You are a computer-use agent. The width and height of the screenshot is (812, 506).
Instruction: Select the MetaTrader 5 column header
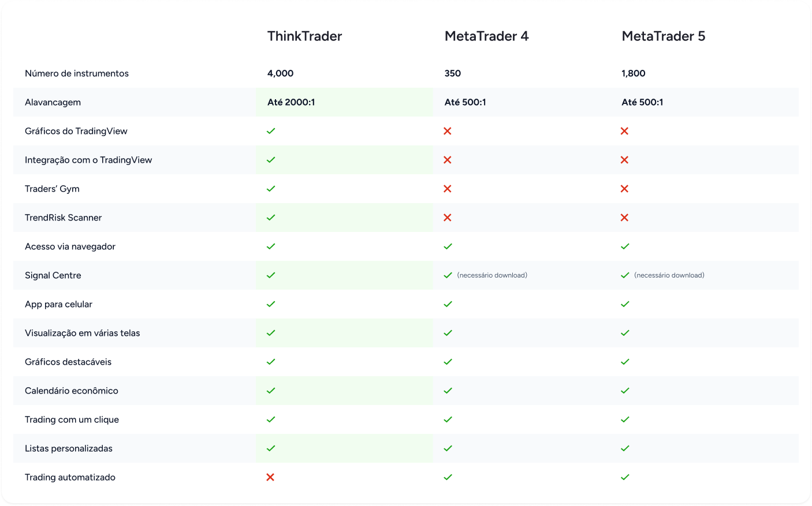(x=663, y=36)
